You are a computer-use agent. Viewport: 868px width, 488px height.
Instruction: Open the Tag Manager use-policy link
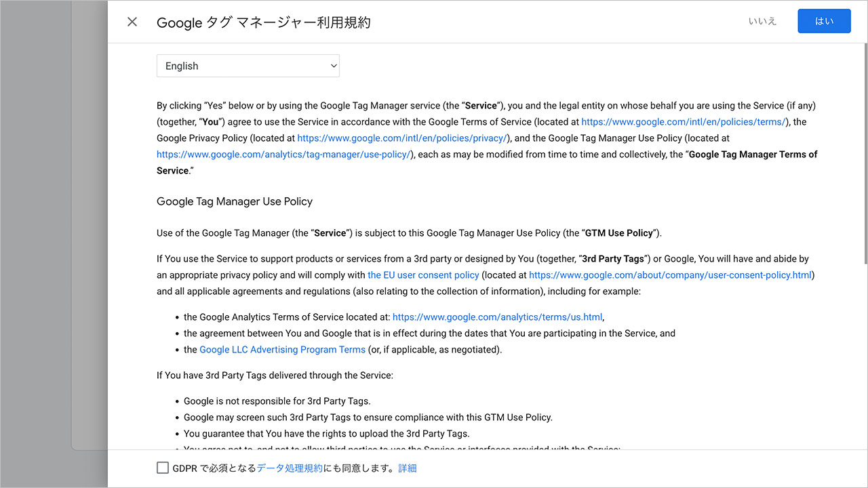283,154
